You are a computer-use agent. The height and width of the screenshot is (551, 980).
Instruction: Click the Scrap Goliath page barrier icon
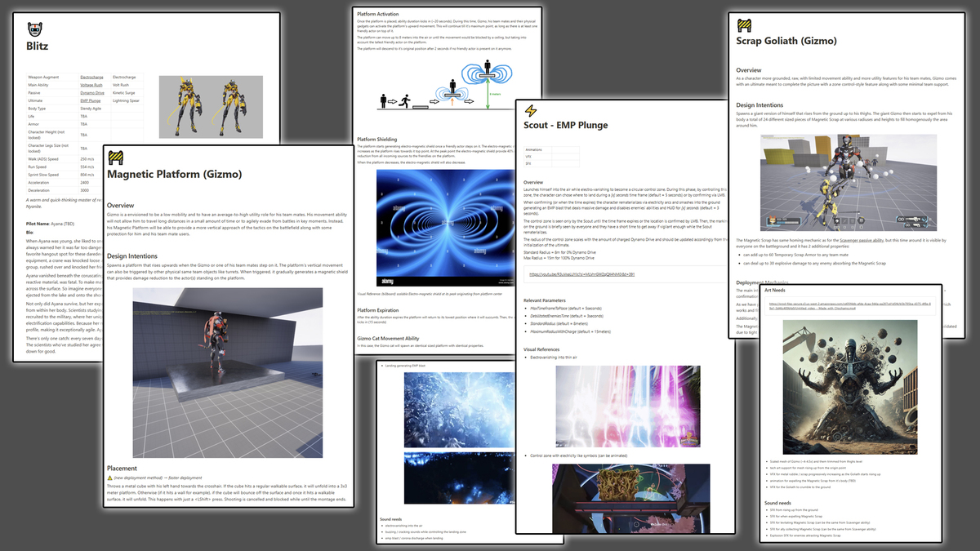coord(745,25)
